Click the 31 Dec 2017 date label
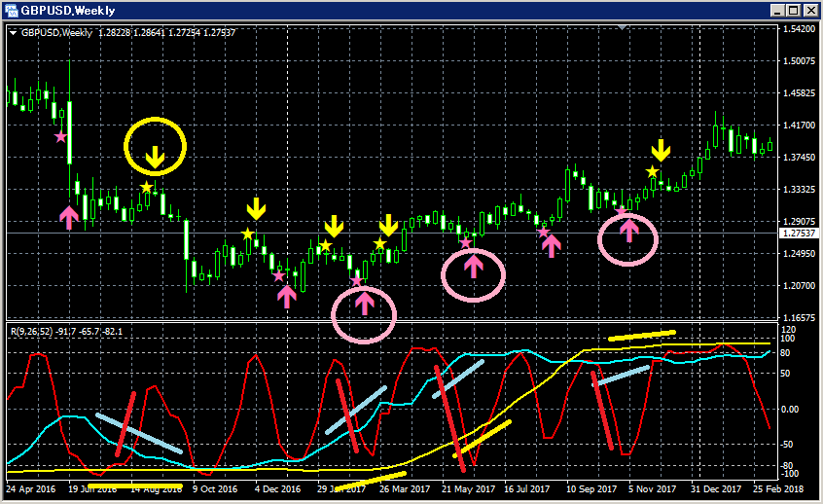This screenshot has height=504, width=823. coord(715,488)
